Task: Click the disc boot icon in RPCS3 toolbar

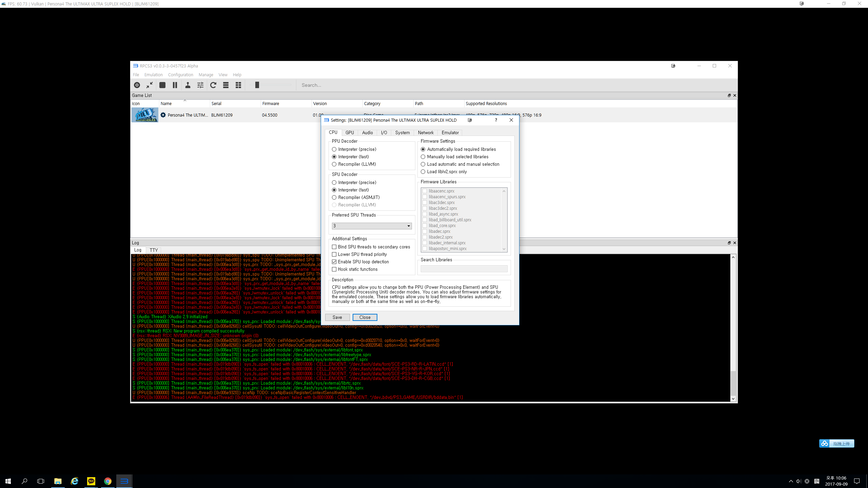Action: pos(137,85)
